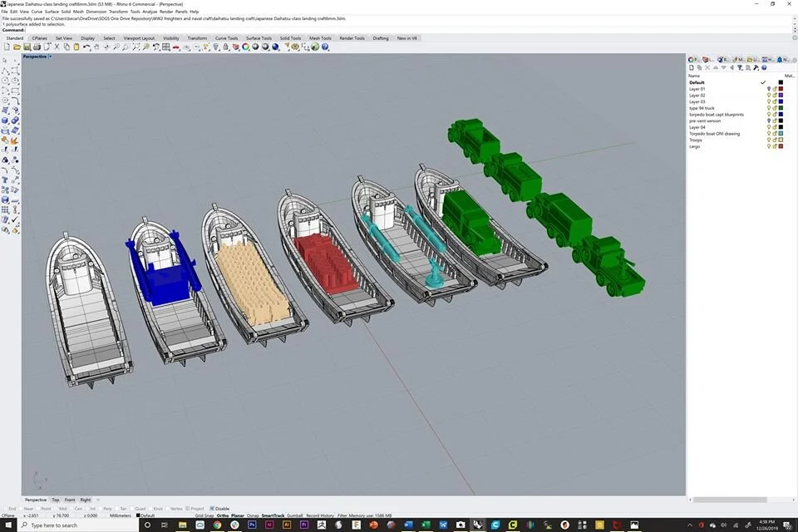Click the hammer tools icon in the Layers panel
The height and width of the screenshot is (532, 798).
756,67
